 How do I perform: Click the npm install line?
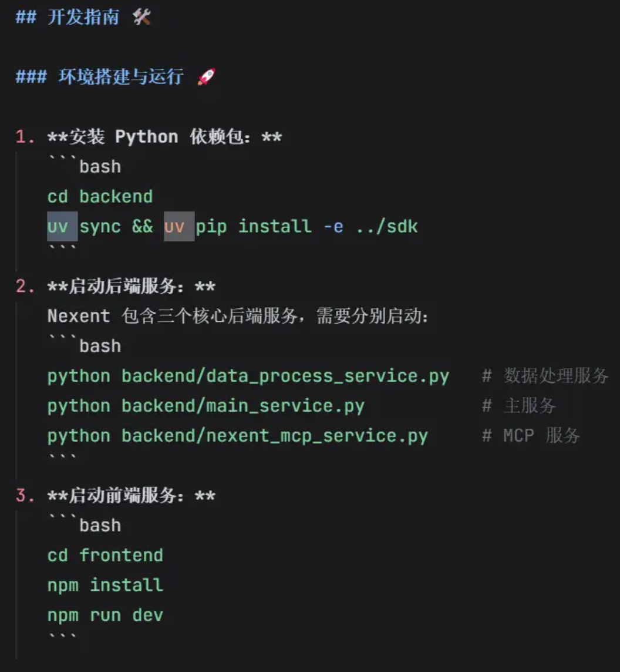click(x=105, y=585)
